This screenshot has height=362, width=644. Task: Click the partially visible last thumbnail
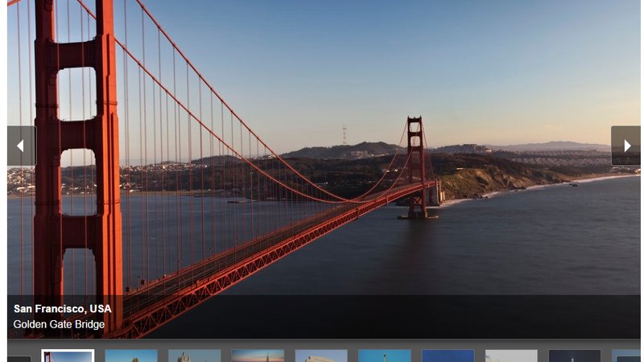[x=627, y=356]
